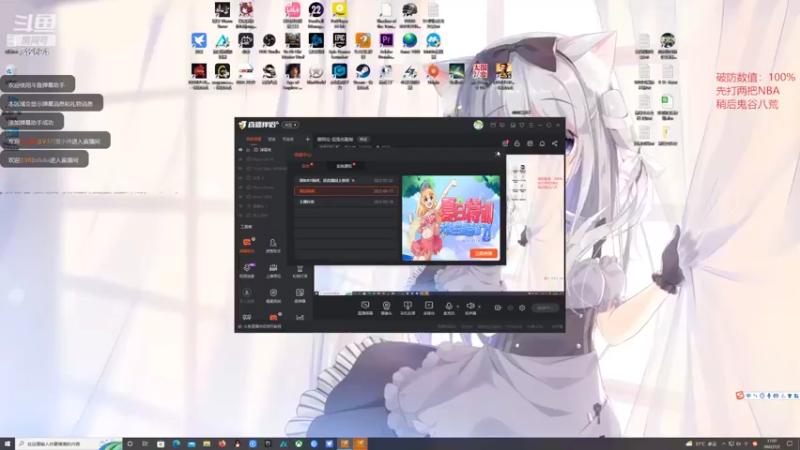Image resolution: width=800 pixels, height=450 pixels.
Task: Add a screen capture source from bottom toolbar
Action: [x=365, y=307]
